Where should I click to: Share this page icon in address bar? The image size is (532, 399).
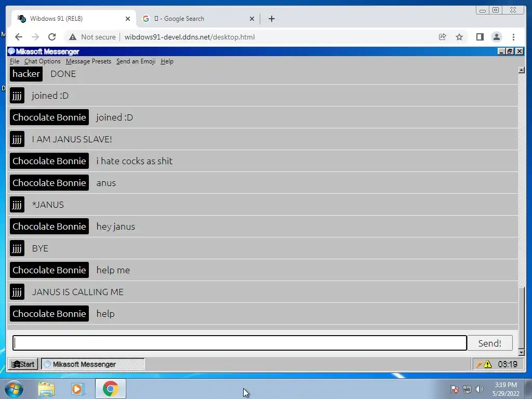tap(442, 37)
